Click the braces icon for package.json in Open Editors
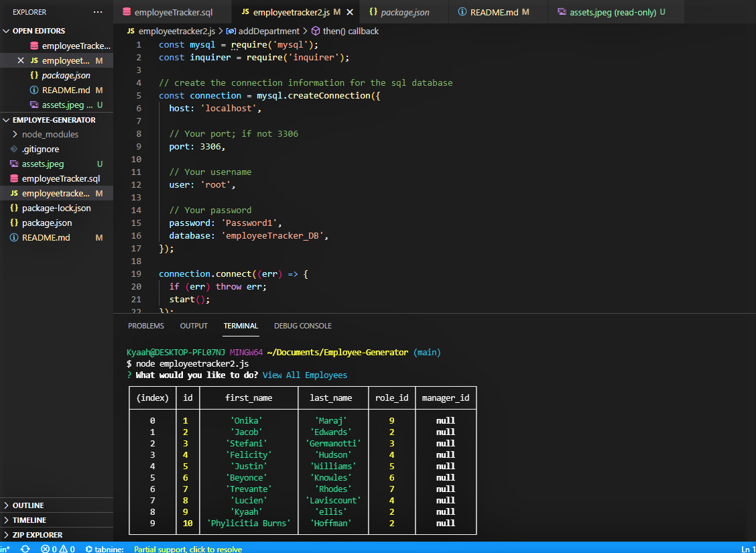Screen dimensions: 756x553 34,75
